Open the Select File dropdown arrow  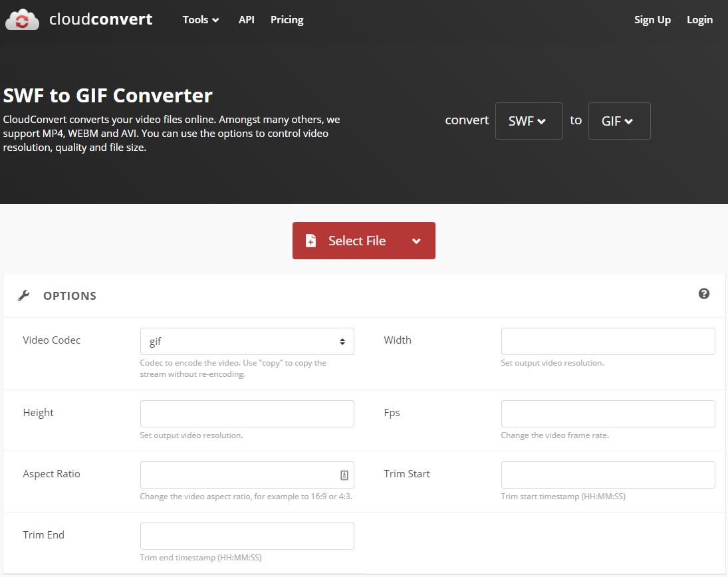point(416,241)
